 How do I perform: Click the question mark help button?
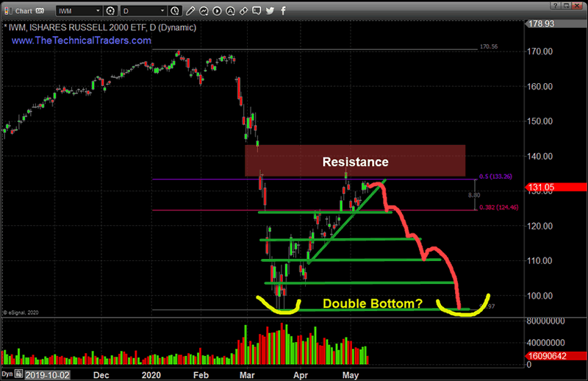556,6
